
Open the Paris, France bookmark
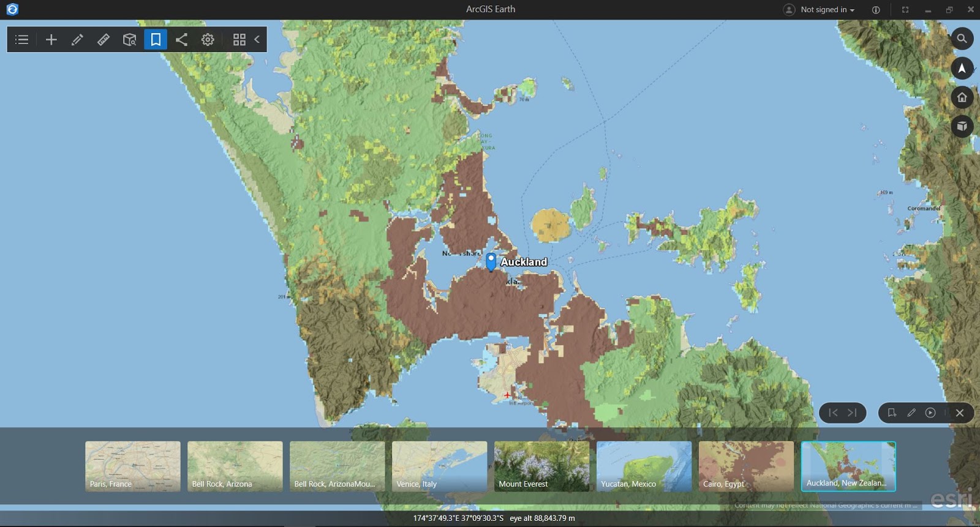pos(133,466)
